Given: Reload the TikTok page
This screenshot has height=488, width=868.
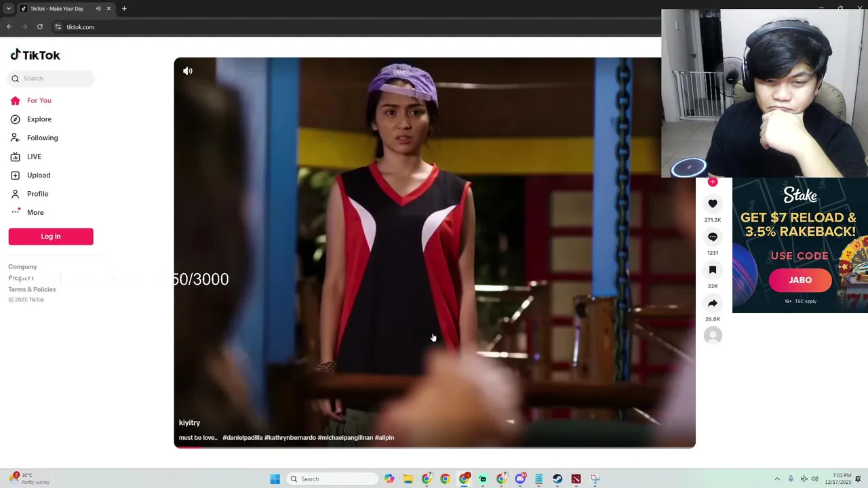Looking at the screenshot, I should [40, 27].
